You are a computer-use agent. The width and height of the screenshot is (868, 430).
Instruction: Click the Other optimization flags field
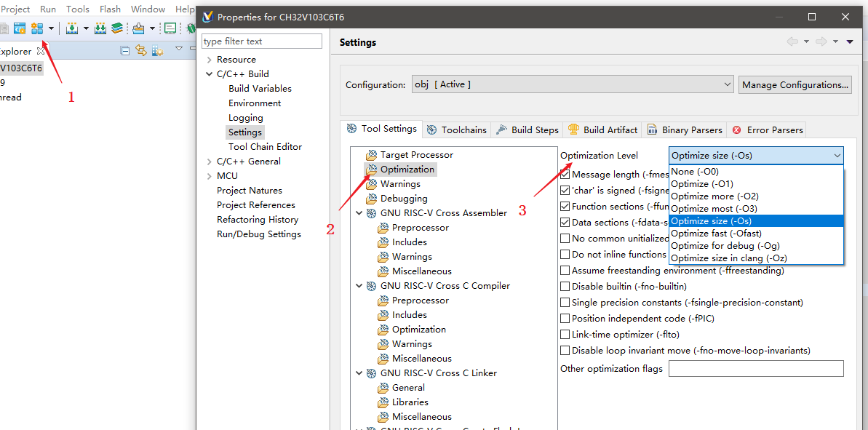tap(755, 369)
